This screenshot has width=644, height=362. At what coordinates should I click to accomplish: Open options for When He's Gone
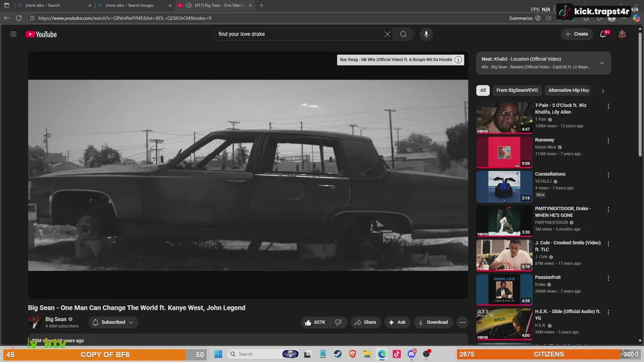(x=608, y=209)
